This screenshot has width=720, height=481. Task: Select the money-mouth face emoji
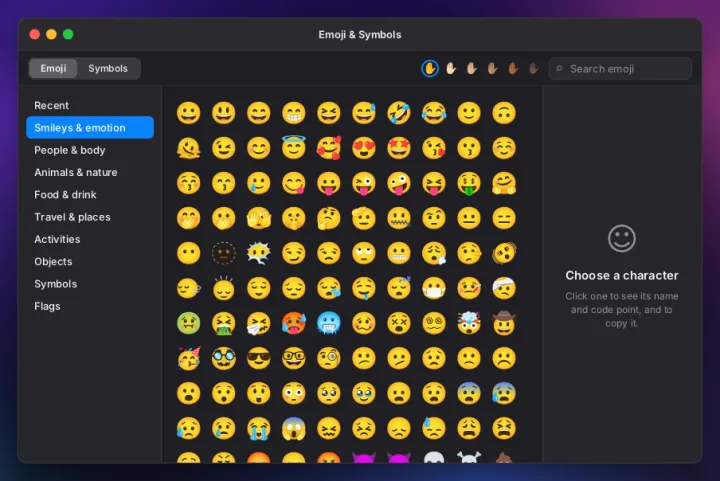(x=469, y=183)
